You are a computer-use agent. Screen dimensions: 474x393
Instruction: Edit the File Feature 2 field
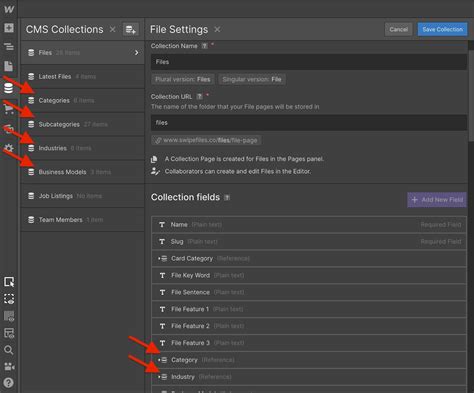[x=309, y=326]
